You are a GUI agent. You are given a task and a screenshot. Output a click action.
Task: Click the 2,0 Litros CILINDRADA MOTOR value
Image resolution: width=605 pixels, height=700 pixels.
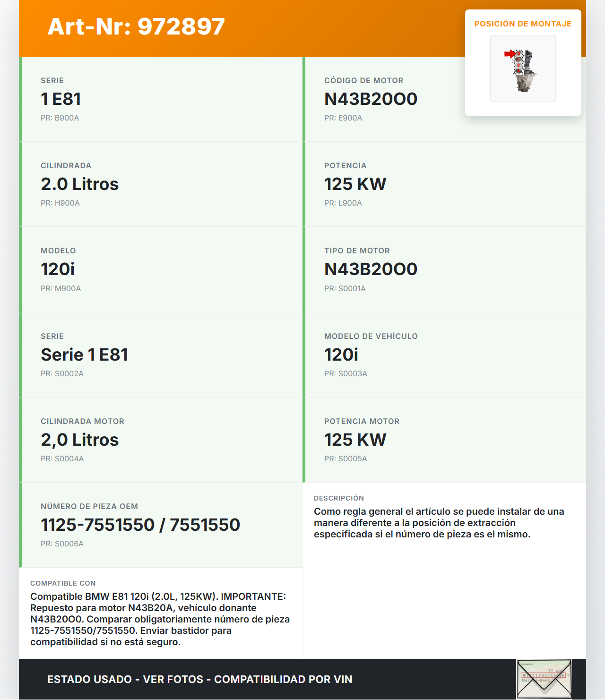[x=79, y=440]
